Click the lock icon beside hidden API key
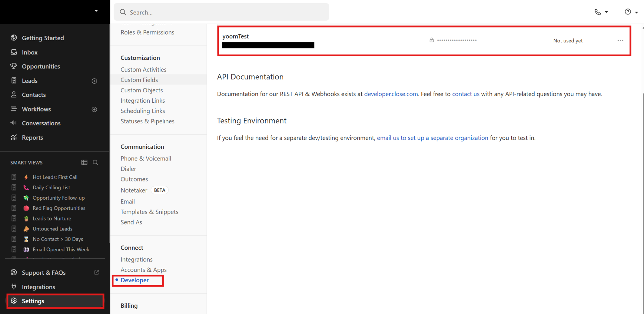 click(x=432, y=40)
